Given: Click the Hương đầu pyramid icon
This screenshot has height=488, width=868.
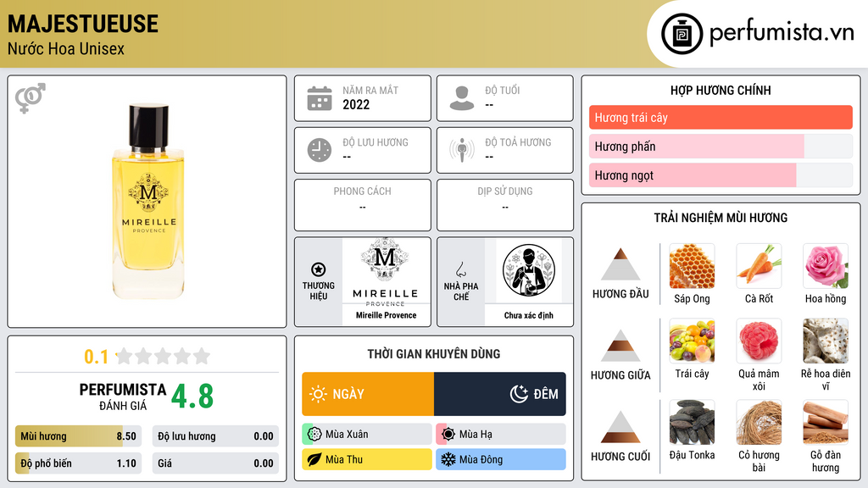Looking at the screenshot, I should [620, 264].
